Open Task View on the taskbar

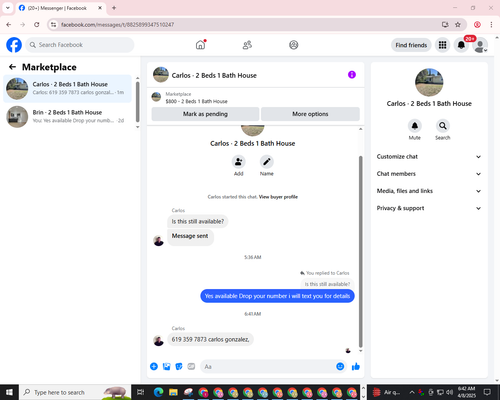coord(141,392)
